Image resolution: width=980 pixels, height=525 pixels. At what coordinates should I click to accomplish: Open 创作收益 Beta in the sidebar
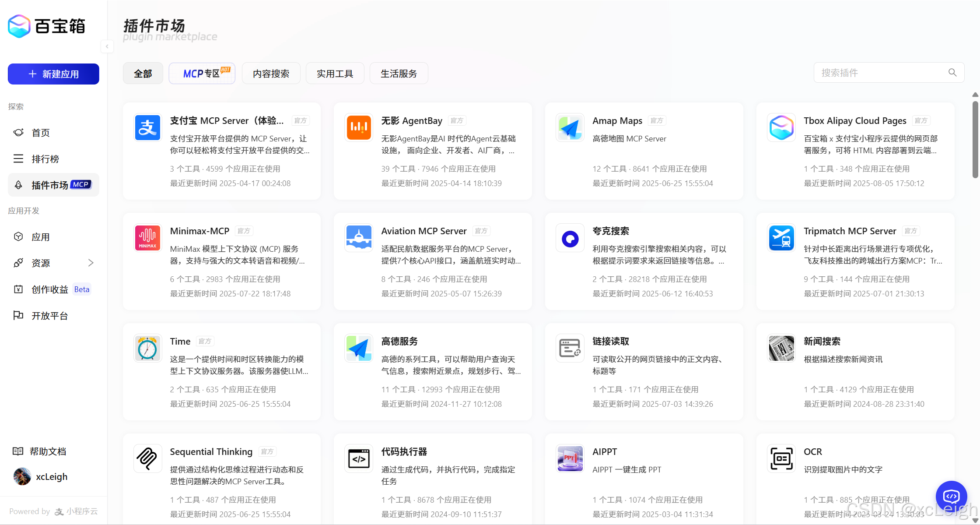pos(53,289)
